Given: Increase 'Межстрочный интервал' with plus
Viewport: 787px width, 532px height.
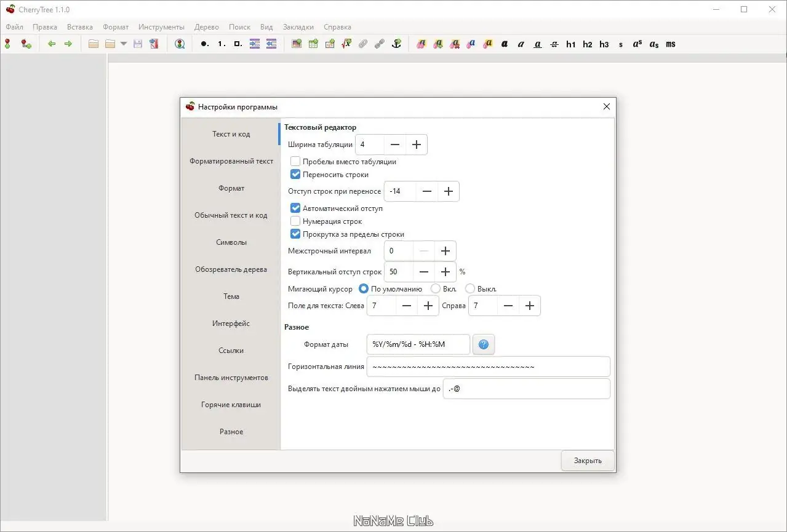Looking at the screenshot, I should tap(445, 251).
